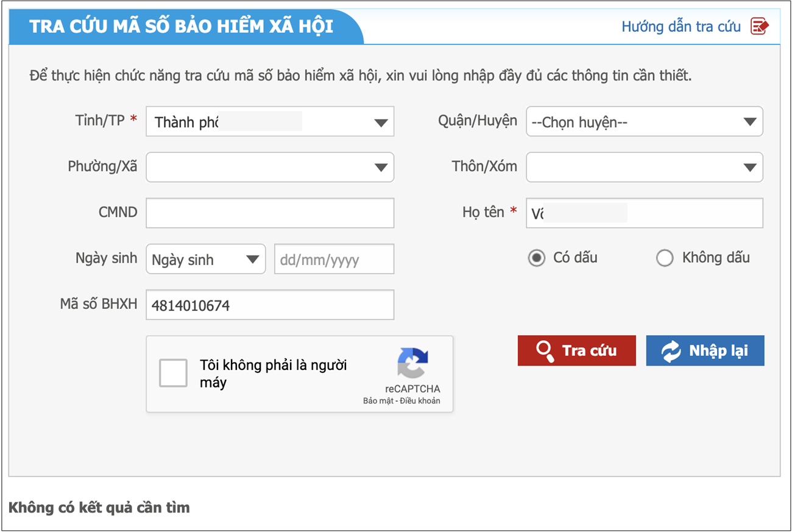Open the Tỉnh/TP dropdown
Screen dimensions: 792x532
click(270, 122)
